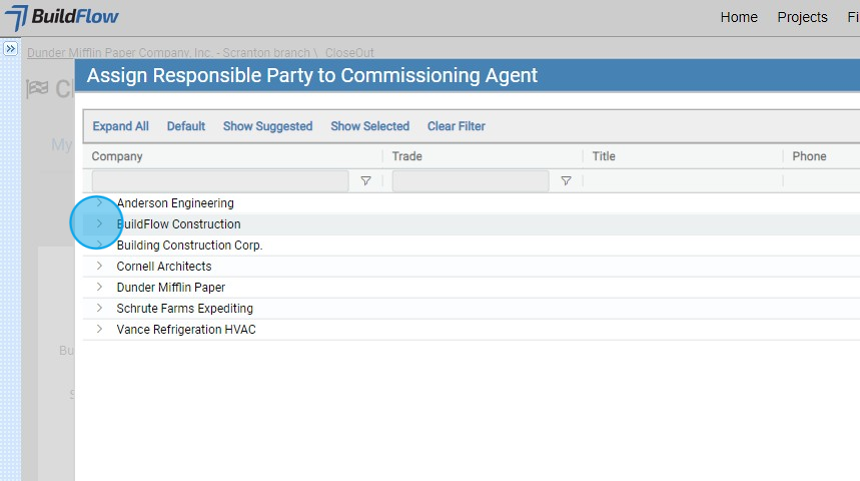Image resolution: width=860 pixels, height=481 pixels.
Task: Click the Trade column filter icon
Action: (566, 181)
